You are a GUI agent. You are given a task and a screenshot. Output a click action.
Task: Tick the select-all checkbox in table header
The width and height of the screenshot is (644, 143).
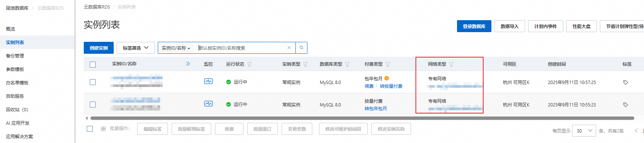point(93,64)
